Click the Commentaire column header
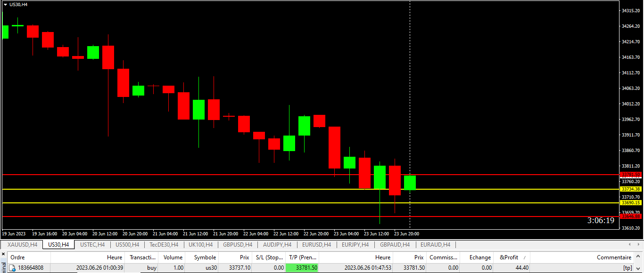Image resolution: width=644 pixels, height=273 pixels. click(614, 257)
